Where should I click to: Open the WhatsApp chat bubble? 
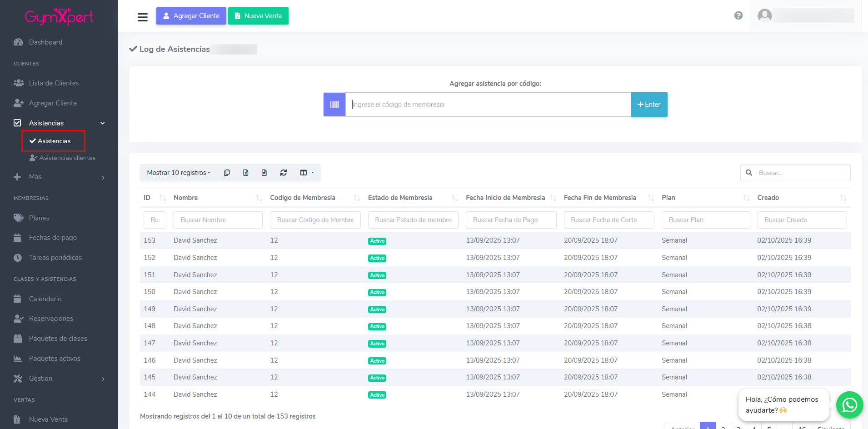pos(849,404)
